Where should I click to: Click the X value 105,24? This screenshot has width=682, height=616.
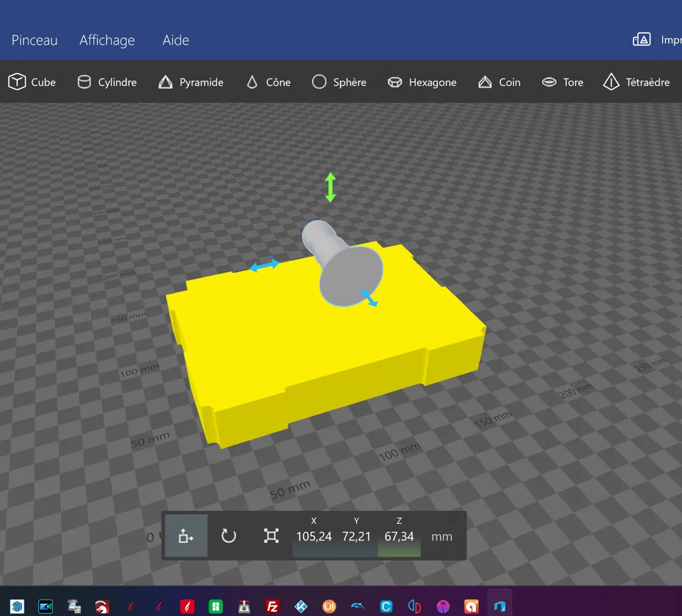314,536
